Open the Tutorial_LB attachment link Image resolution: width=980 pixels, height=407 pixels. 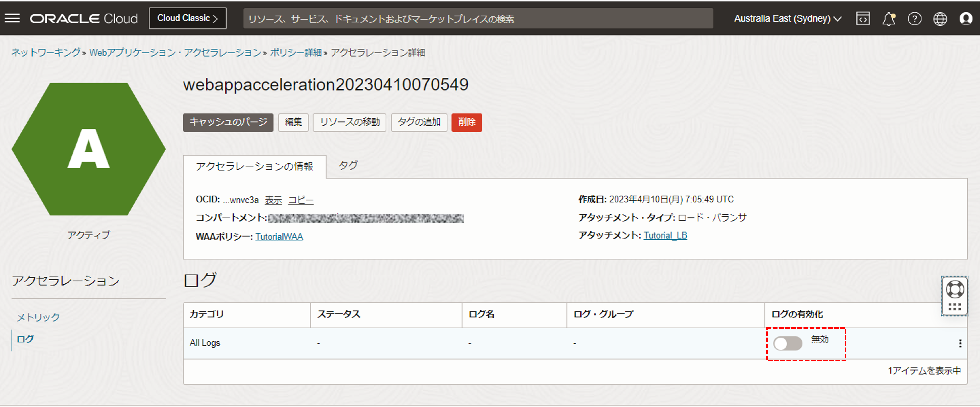665,236
